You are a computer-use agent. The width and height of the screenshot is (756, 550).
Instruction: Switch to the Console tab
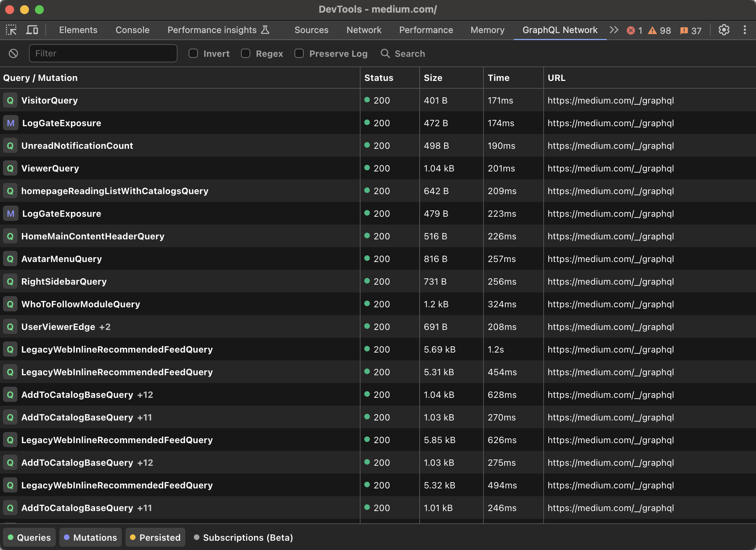pos(132,30)
